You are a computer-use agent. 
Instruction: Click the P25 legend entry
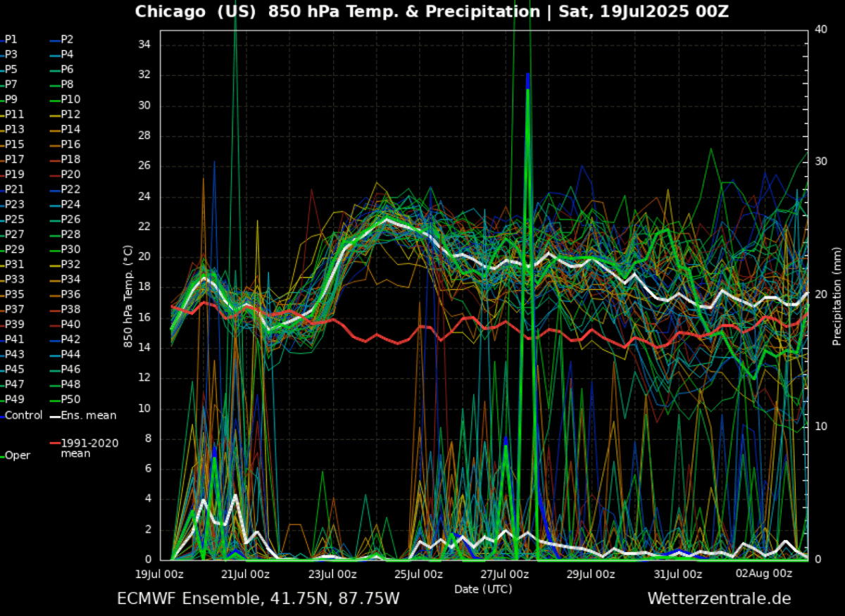coord(15,219)
